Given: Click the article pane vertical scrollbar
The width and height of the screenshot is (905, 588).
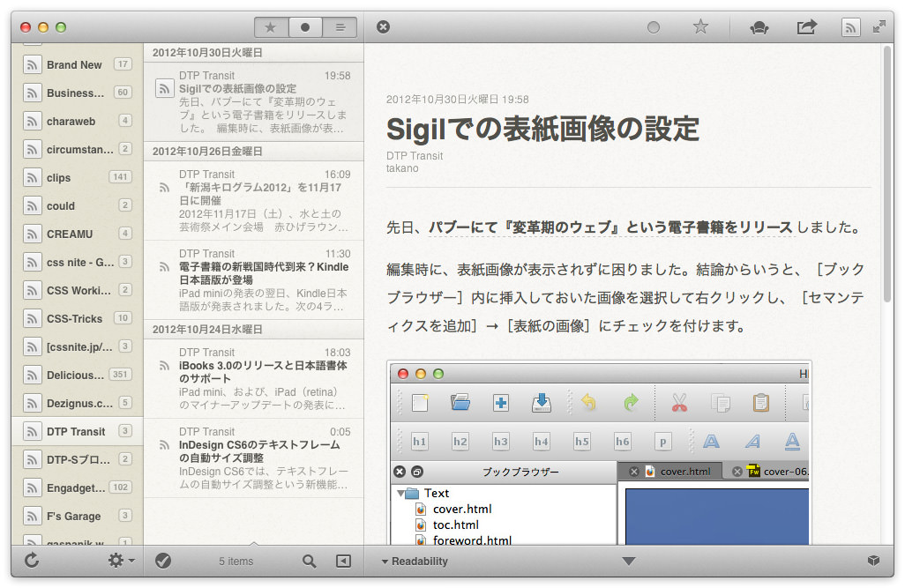Looking at the screenshot, I should (887, 173).
